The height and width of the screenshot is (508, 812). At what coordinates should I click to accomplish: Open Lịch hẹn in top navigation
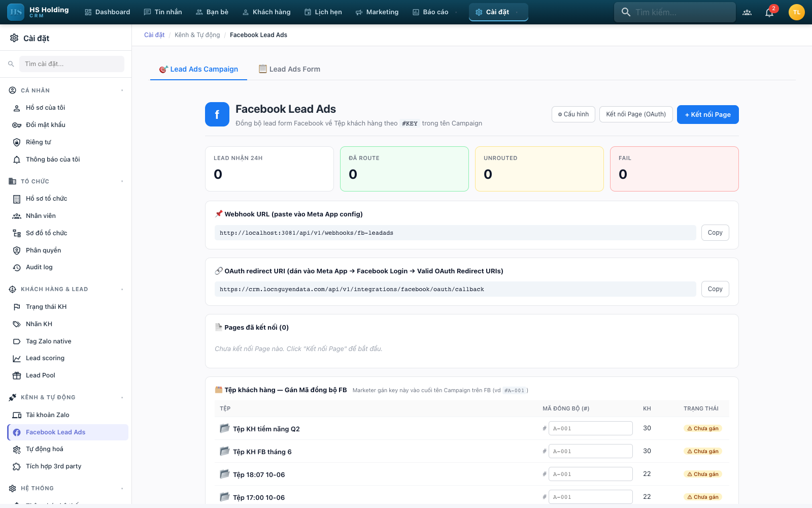323,12
